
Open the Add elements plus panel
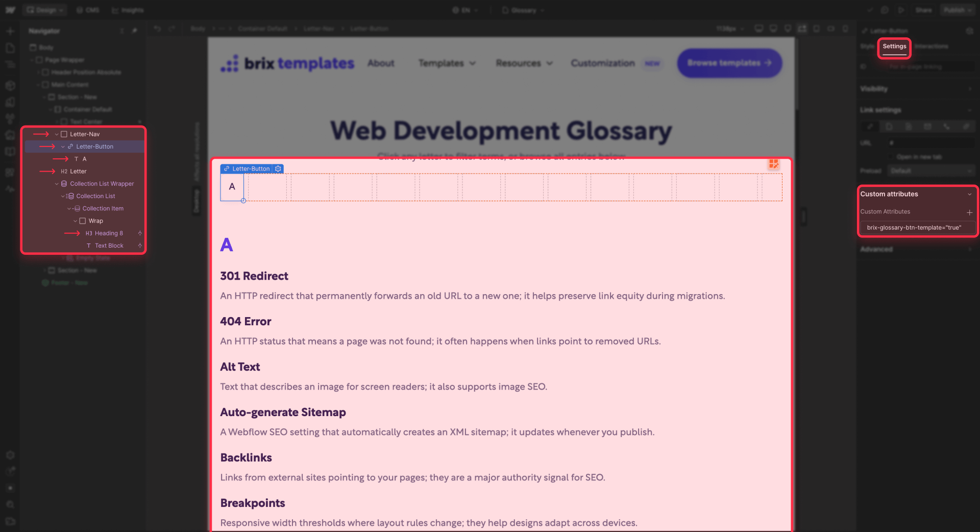[10, 31]
